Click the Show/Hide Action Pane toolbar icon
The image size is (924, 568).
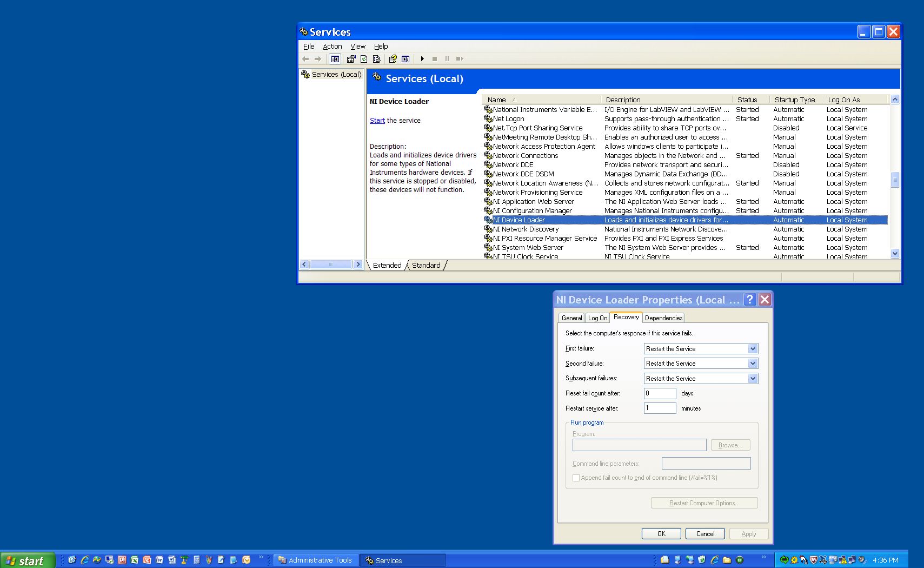click(x=406, y=59)
